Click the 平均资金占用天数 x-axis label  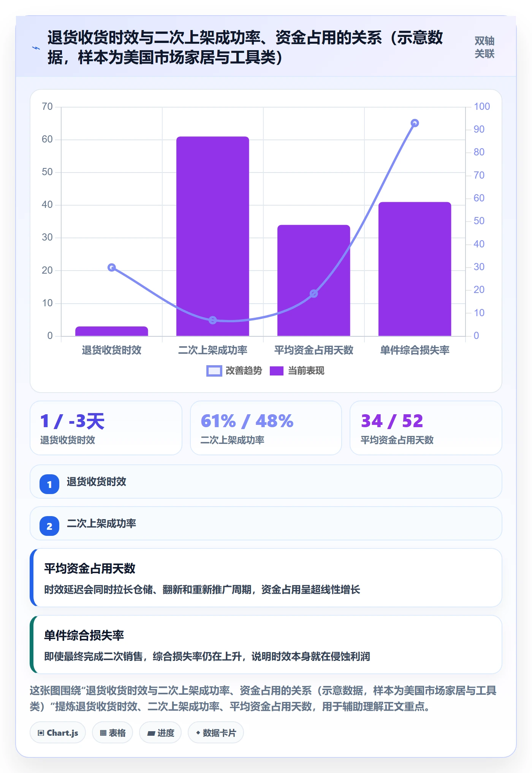coord(313,350)
